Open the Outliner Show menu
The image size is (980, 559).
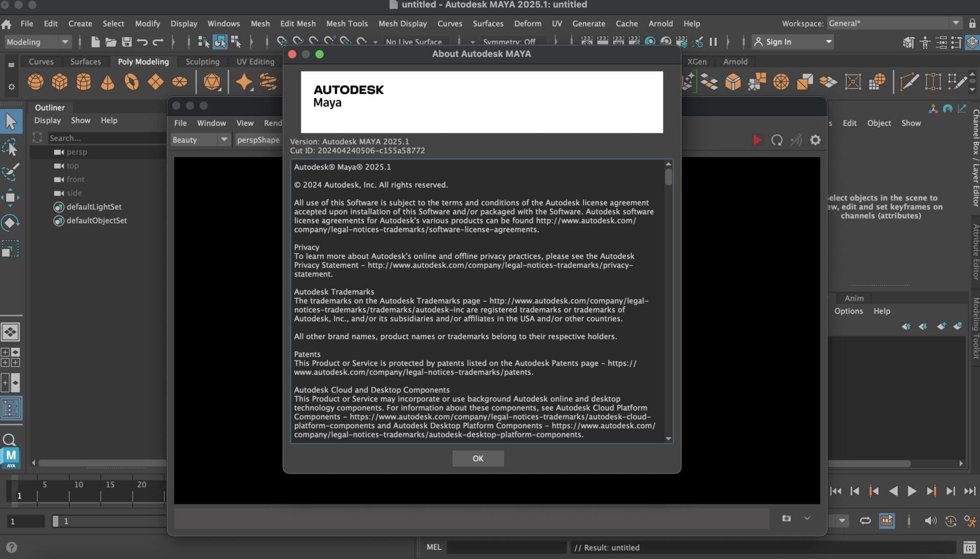point(80,121)
